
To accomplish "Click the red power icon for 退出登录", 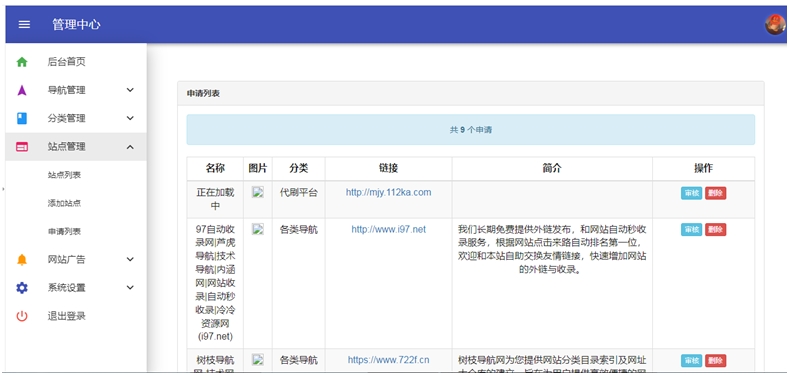I will click(x=22, y=316).
